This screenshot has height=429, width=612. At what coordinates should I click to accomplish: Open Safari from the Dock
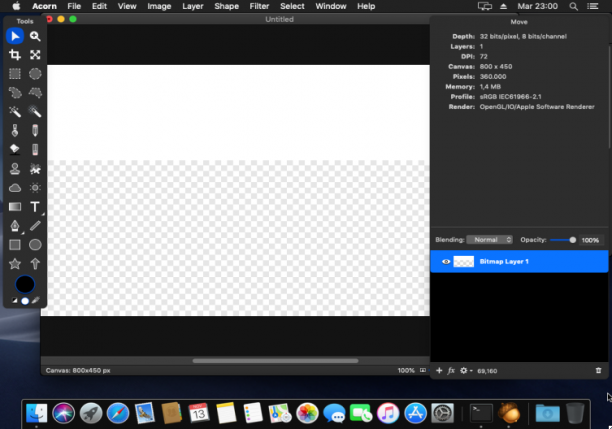click(x=117, y=413)
